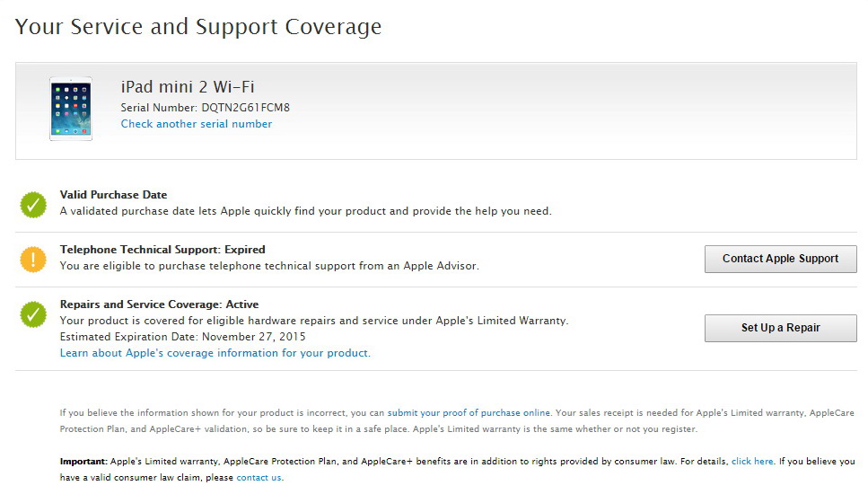Click the 'Your Service and Support Coverage' page heading

coord(198,27)
